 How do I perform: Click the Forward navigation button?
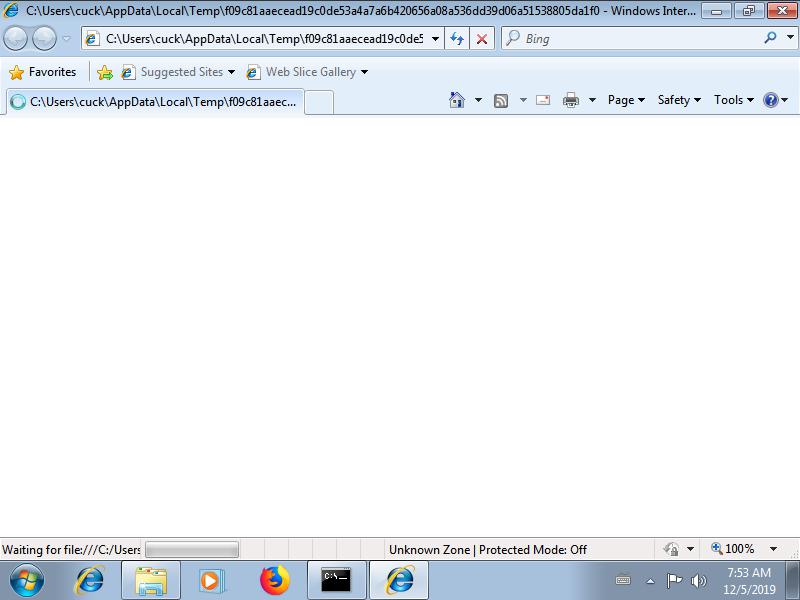click(44, 39)
